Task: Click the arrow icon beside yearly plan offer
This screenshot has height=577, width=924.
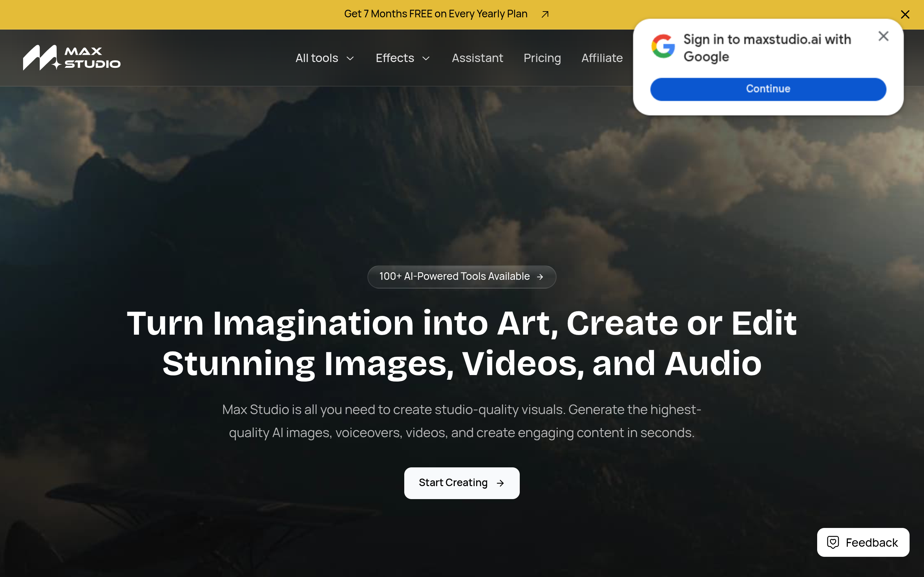Action: [x=545, y=14]
